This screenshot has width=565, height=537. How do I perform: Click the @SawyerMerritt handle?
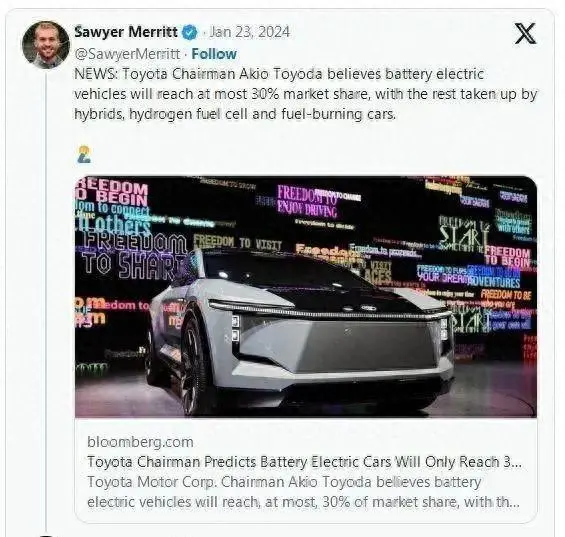tap(127, 54)
